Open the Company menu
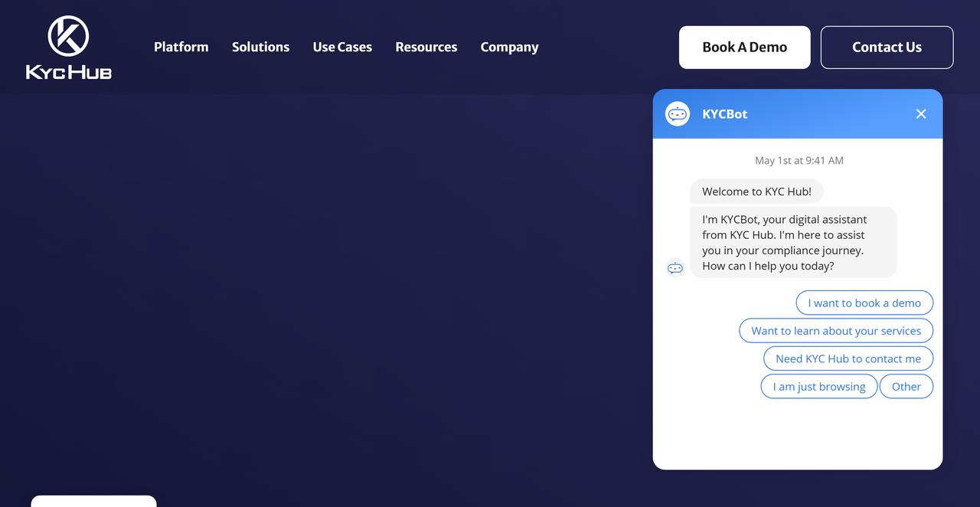The height and width of the screenshot is (507, 980). point(509,47)
